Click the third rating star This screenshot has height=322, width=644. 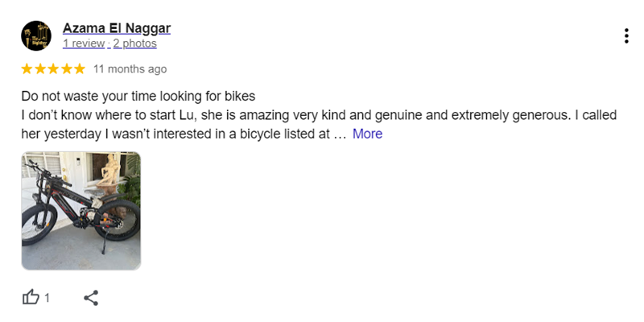coord(52,69)
